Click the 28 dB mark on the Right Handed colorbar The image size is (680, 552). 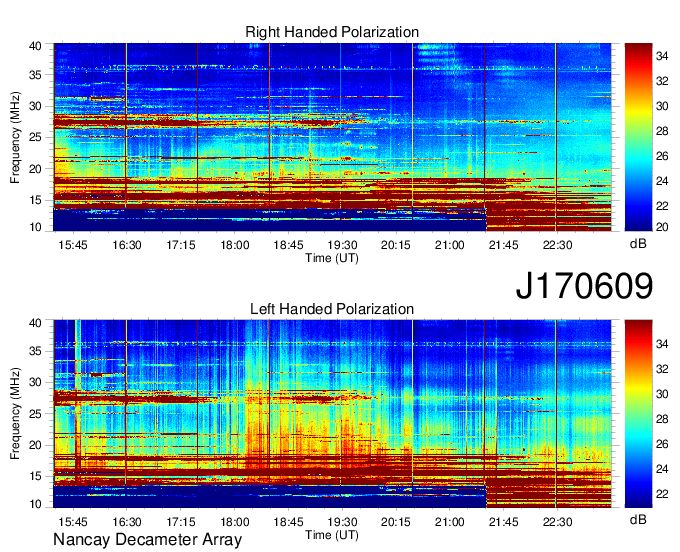click(662, 131)
